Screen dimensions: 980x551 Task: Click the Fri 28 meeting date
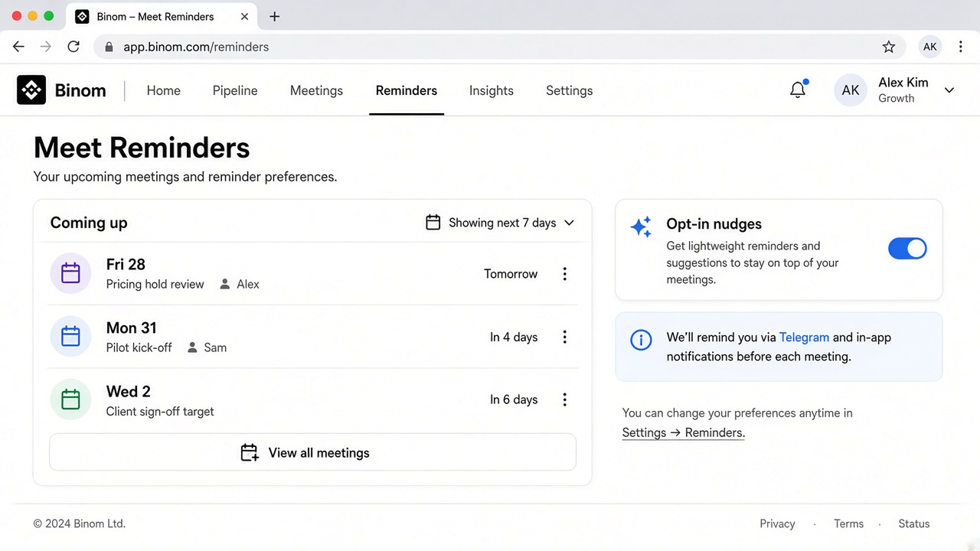126,265
